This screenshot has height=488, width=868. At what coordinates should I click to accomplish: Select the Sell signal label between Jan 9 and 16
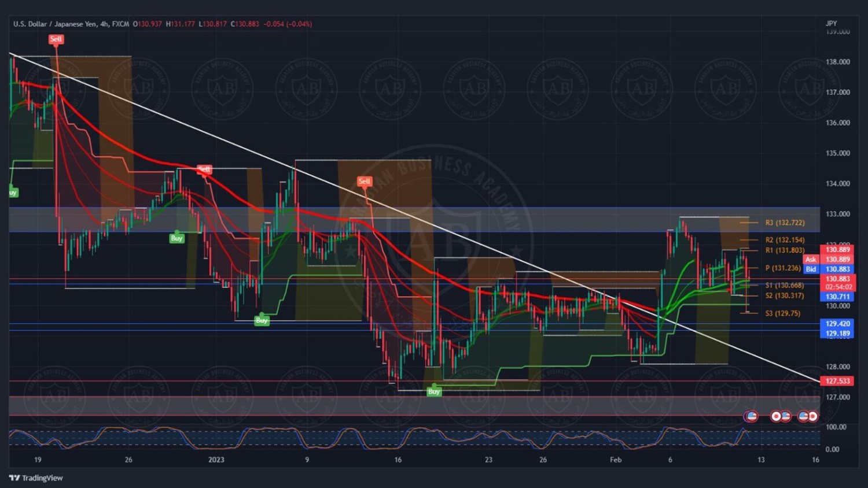[x=364, y=182]
